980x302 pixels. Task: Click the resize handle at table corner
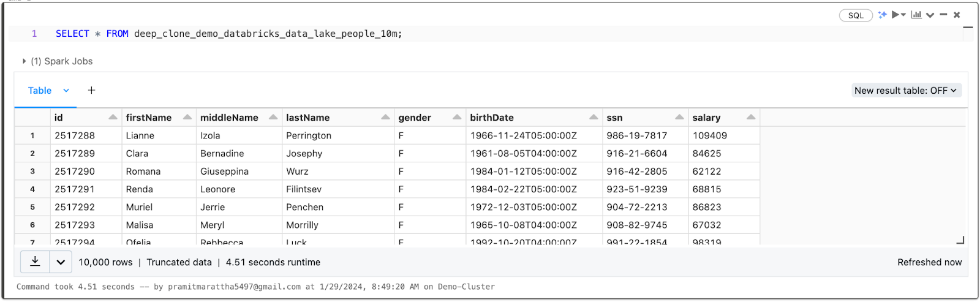(960, 240)
